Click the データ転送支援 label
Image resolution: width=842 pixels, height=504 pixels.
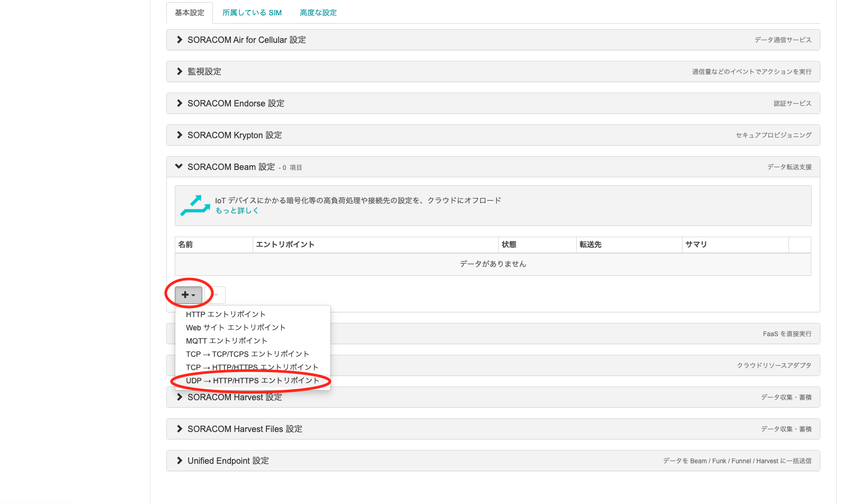789,167
